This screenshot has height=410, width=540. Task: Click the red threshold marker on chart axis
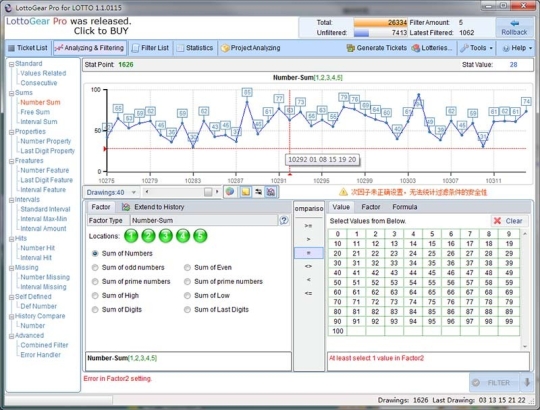point(105,149)
